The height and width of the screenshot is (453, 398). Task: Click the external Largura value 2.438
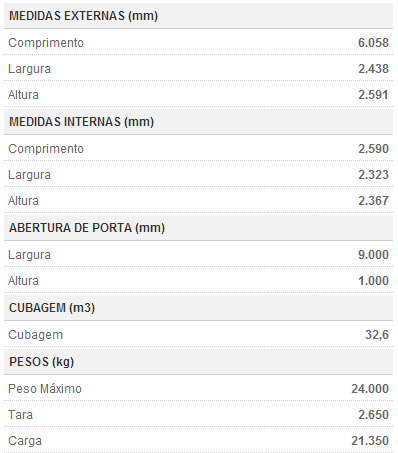tap(373, 69)
